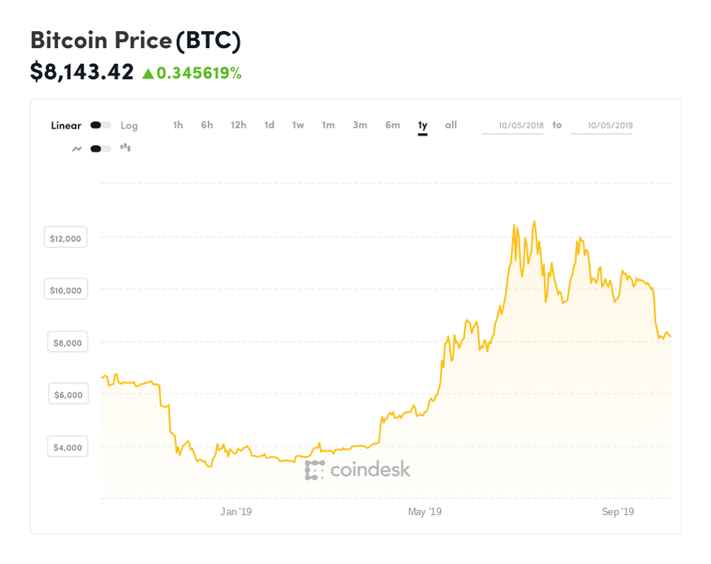711x564 pixels.
Task: Show the 1m price range
Action: click(x=328, y=125)
